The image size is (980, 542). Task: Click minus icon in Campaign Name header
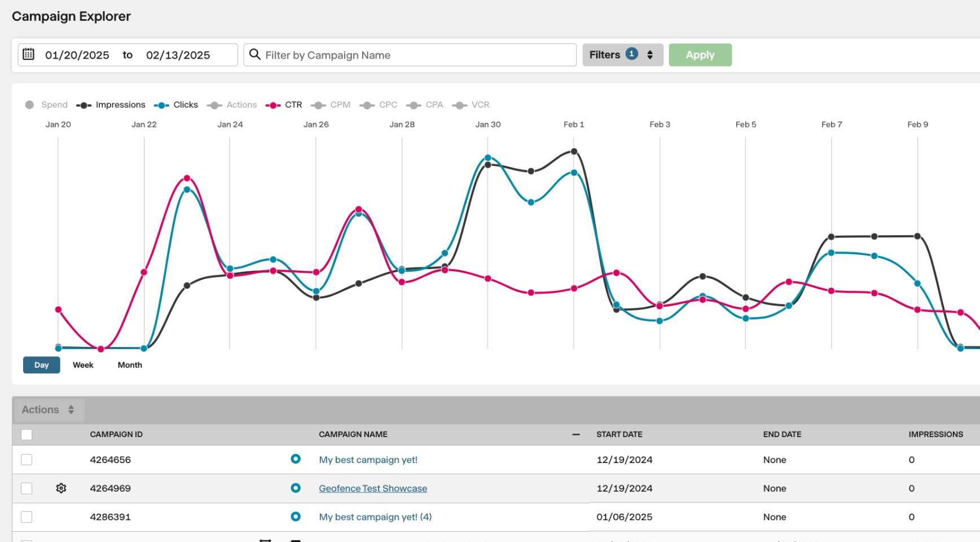(x=575, y=434)
